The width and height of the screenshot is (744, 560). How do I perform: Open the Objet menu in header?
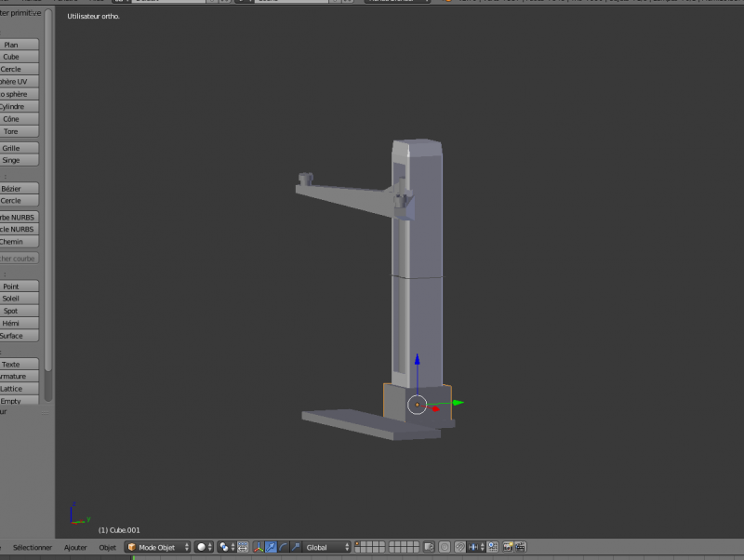point(108,547)
